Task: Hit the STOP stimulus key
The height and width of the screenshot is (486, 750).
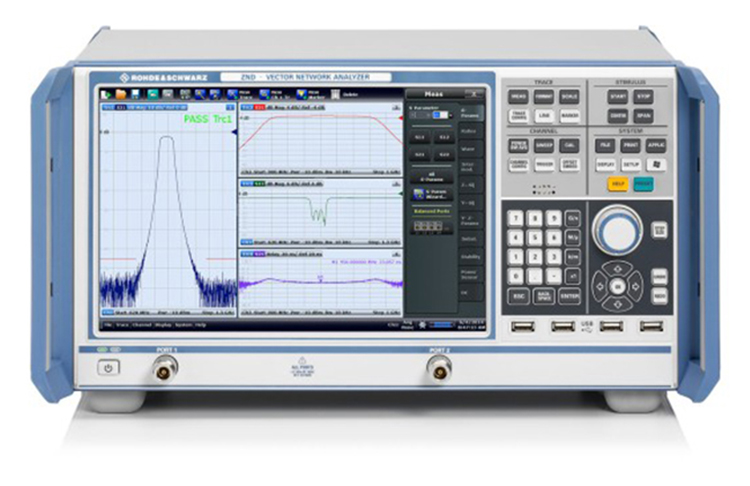Action: (x=643, y=97)
